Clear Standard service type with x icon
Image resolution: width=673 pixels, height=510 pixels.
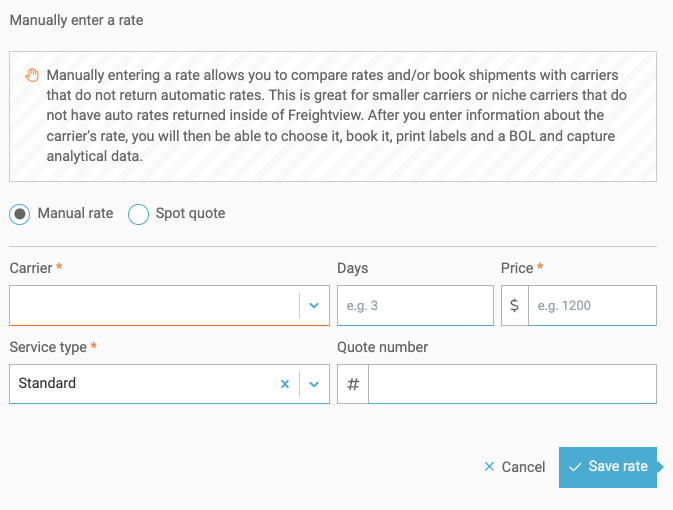[x=284, y=383]
